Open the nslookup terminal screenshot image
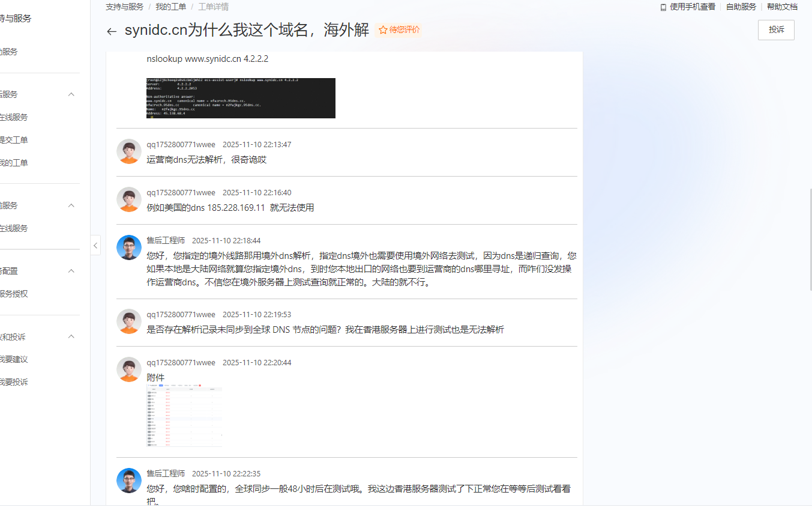This screenshot has height=510, width=812. coord(241,98)
